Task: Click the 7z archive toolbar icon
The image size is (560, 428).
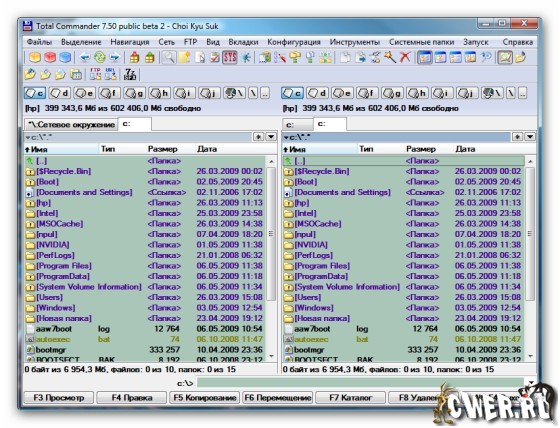Action: point(130,74)
